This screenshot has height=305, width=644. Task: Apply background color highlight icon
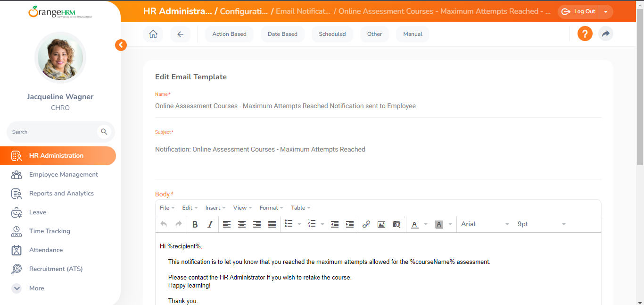coord(439,224)
